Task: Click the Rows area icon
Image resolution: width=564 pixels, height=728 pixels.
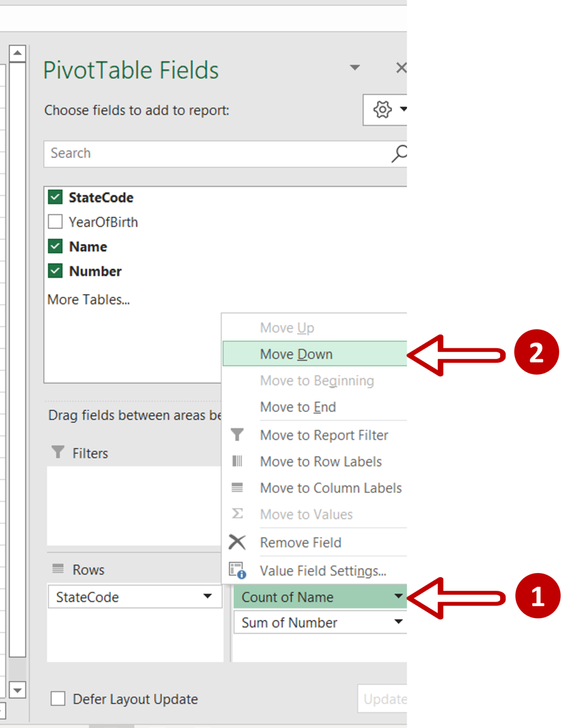Action: pyautogui.click(x=58, y=569)
